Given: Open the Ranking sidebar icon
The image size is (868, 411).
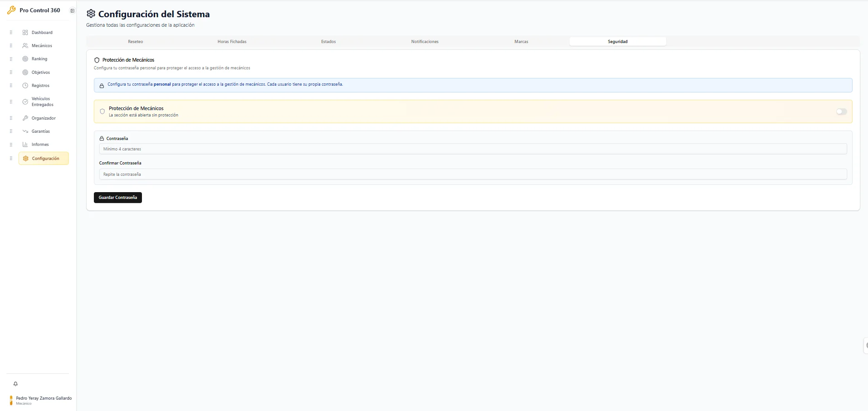Looking at the screenshot, I should (25, 59).
